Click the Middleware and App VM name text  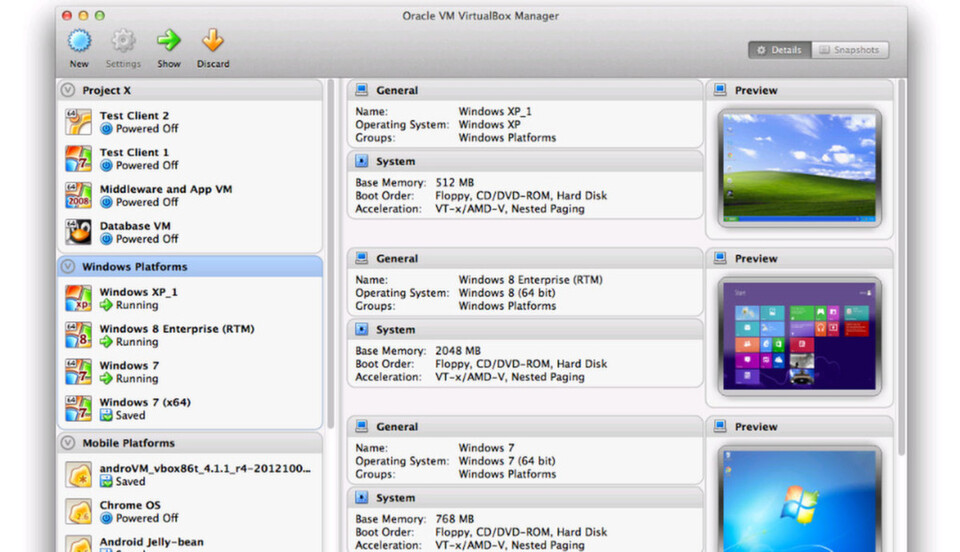coord(166,189)
